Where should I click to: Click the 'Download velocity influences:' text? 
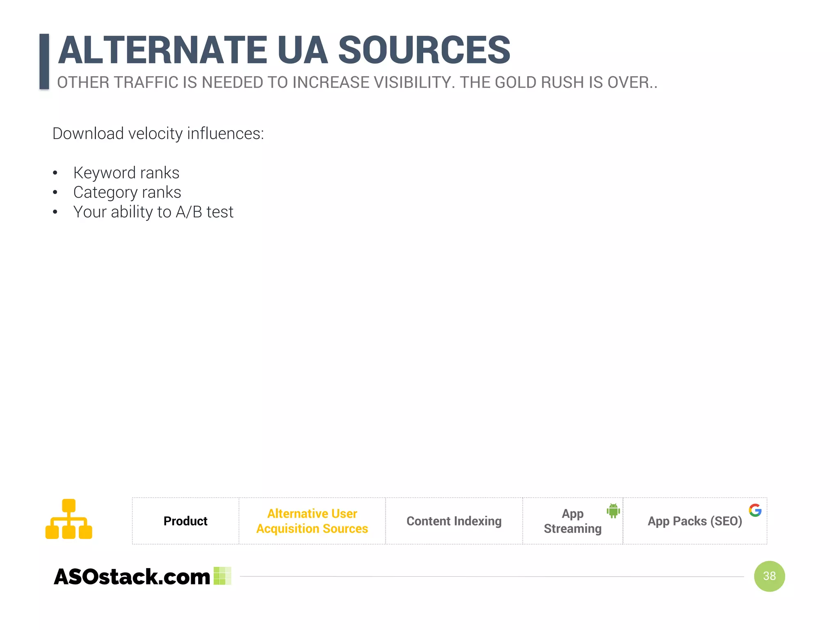pos(158,134)
